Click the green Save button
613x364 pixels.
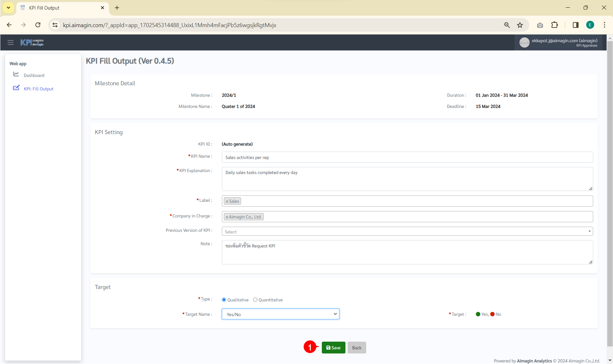(333, 348)
